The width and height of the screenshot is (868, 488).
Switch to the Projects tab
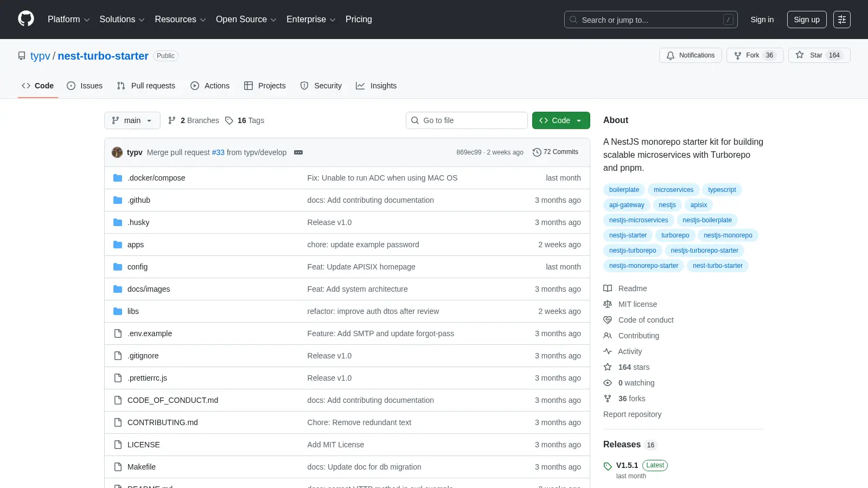pos(265,86)
